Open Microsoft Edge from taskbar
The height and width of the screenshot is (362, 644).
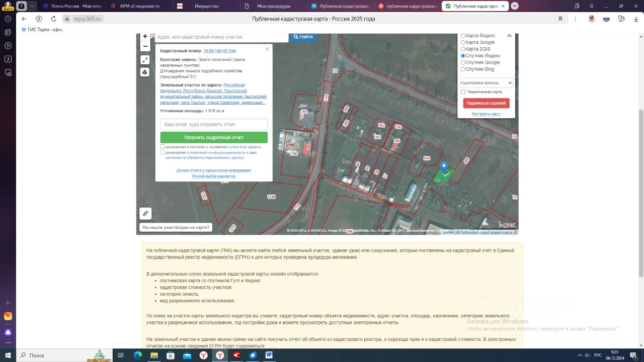tap(138, 355)
